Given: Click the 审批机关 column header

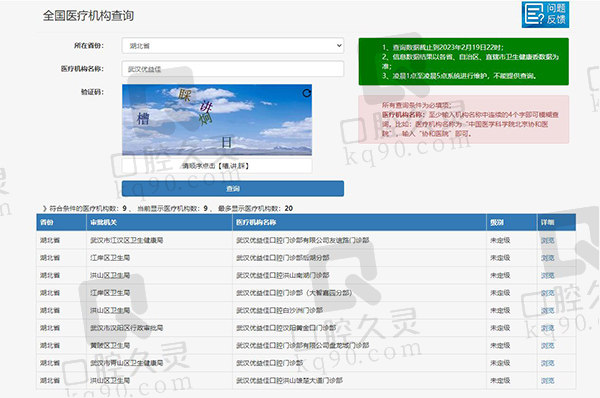Looking at the screenshot, I should click(160, 222).
